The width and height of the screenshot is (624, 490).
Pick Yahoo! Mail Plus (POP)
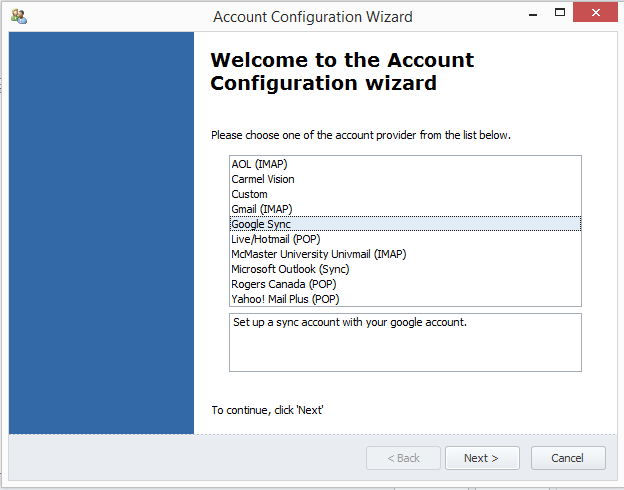[x=284, y=299]
